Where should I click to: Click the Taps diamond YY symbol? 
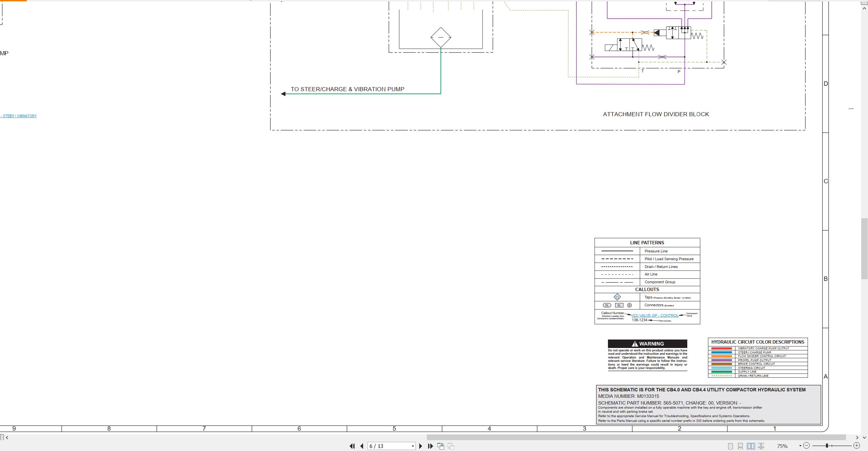(617, 297)
